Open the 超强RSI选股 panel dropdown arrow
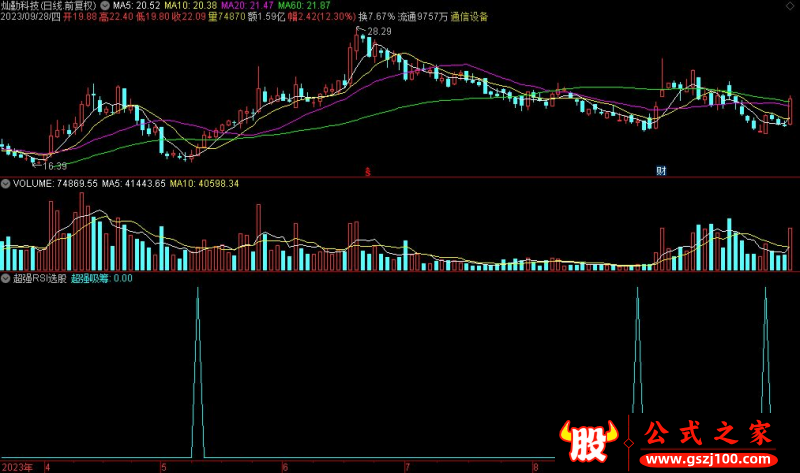Image resolution: width=800 pixels, height=473 pixels. click(x=5, y=279)
